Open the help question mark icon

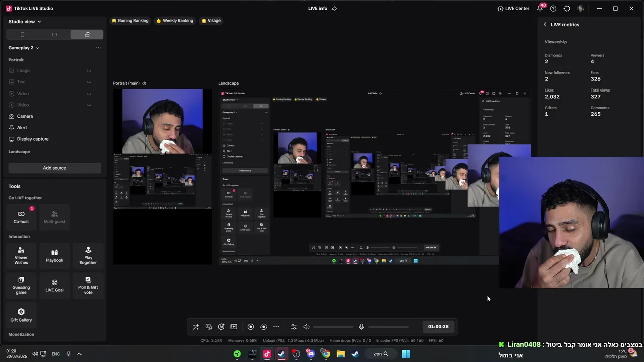[553, 8]
